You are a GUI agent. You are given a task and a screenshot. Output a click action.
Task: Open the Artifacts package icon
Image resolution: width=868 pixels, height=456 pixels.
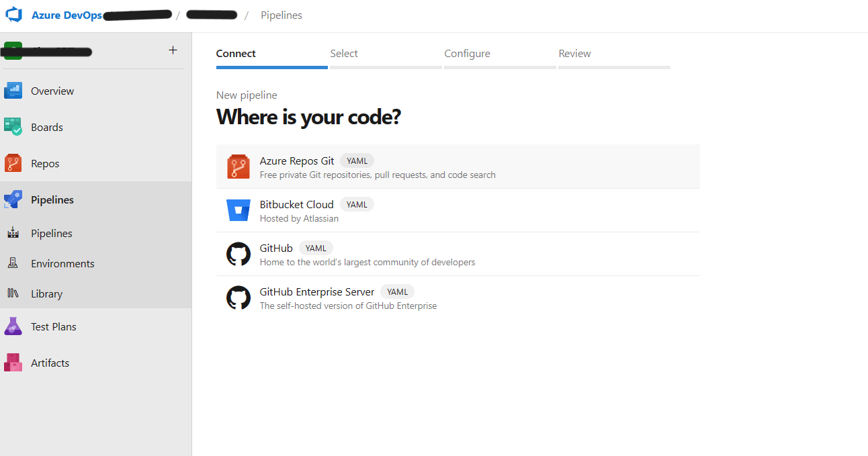coord(13,363)
